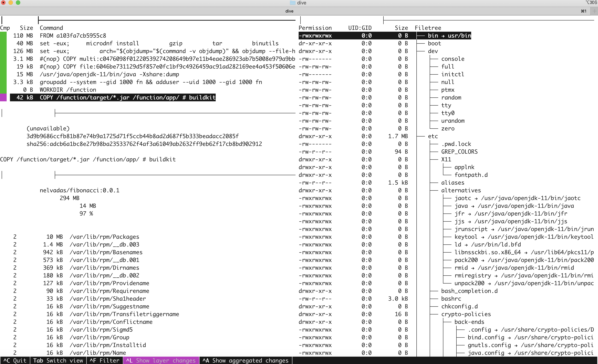Click the UID:GID column header

pos(360,28)
